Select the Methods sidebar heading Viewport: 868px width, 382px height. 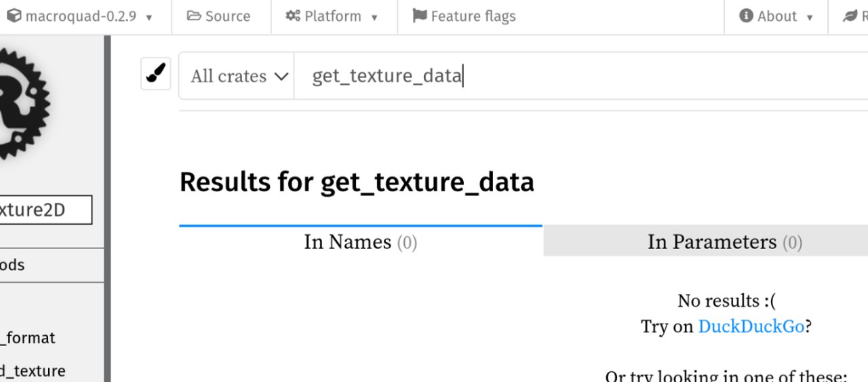click(x=12, y=265)
